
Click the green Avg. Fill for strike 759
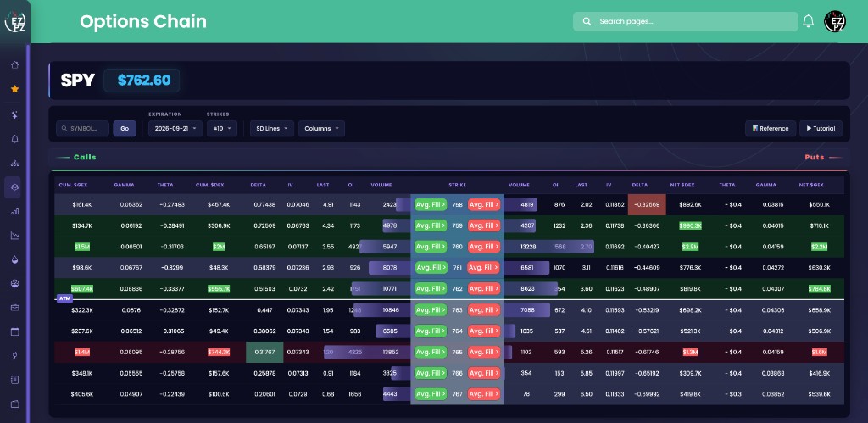pyautogui.click(x=431, y=225)
